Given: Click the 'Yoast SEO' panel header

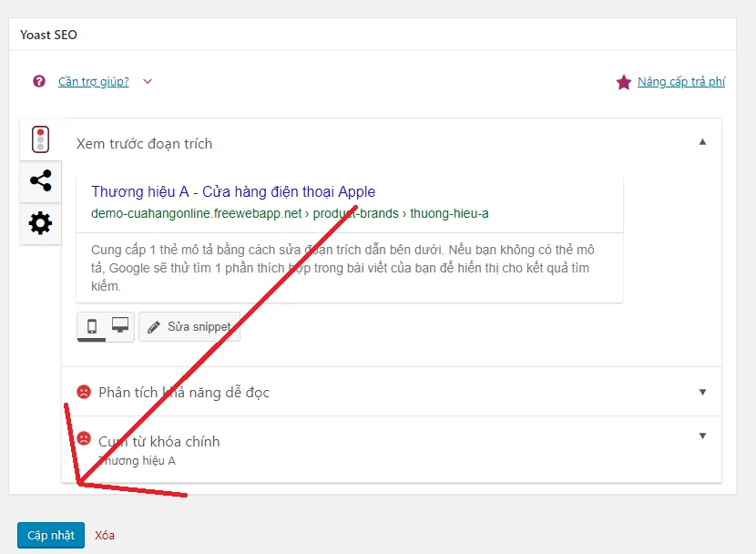Looking at the screenshot, I should (x=373, y=35).
